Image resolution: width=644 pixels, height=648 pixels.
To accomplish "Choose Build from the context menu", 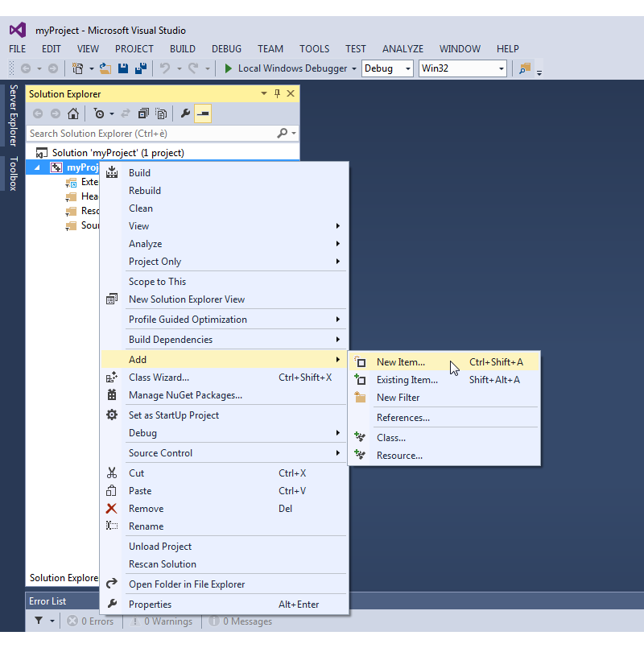I will [x=225, y=173].
